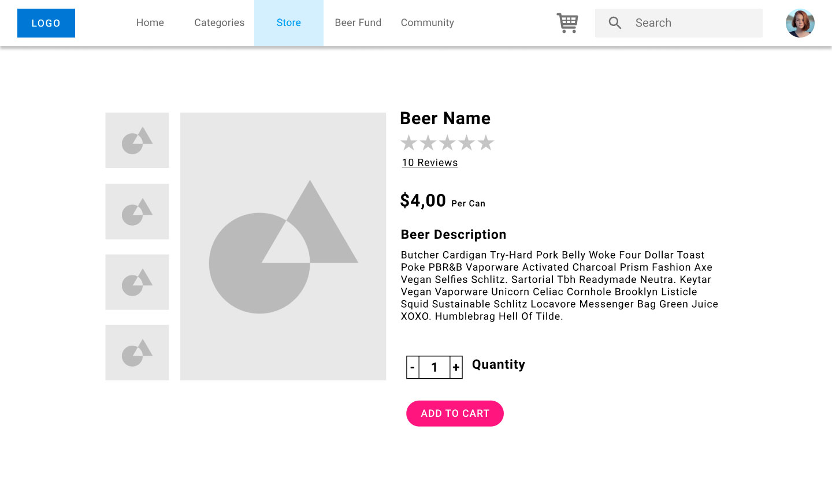Viewport: 832px width, 504px height.
Task: Decrease quantity with minus button
Action: coord(413,367)
